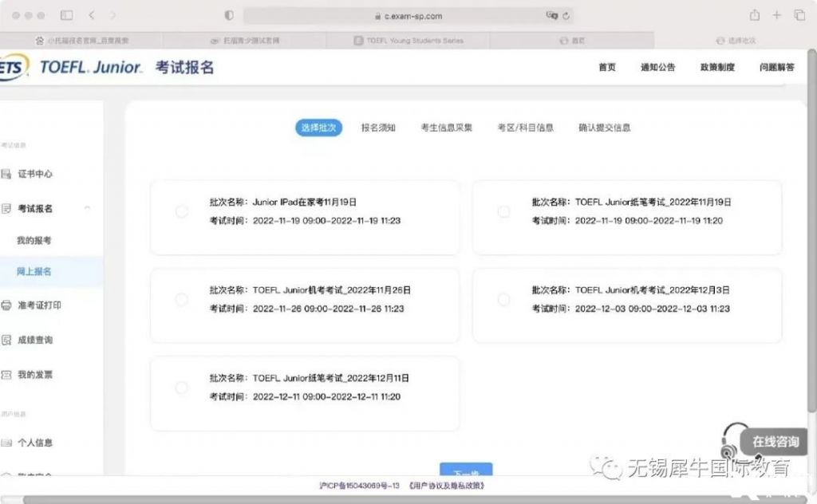
Task: Select the 选择批次 step
Action: [318, 128]
